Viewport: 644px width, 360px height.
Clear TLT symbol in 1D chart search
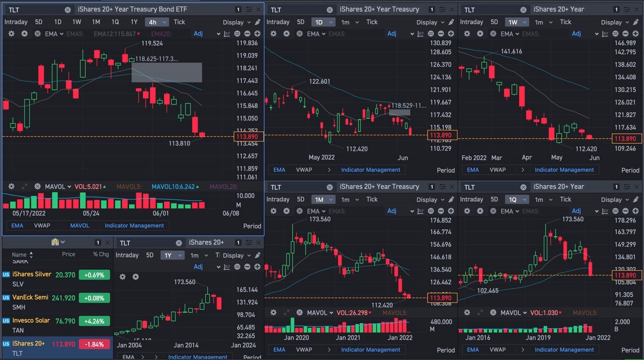pos(330,10)
